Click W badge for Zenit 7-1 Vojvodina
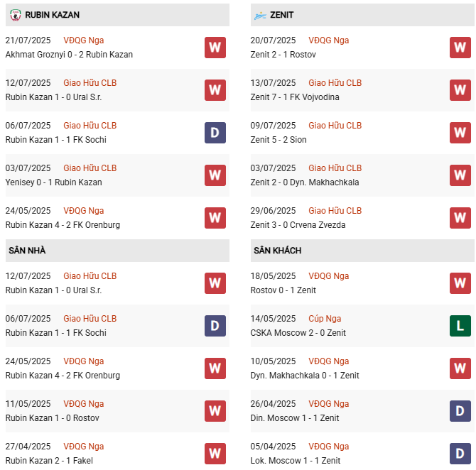This screenshot has width=476, height=470. pos(460,90)
